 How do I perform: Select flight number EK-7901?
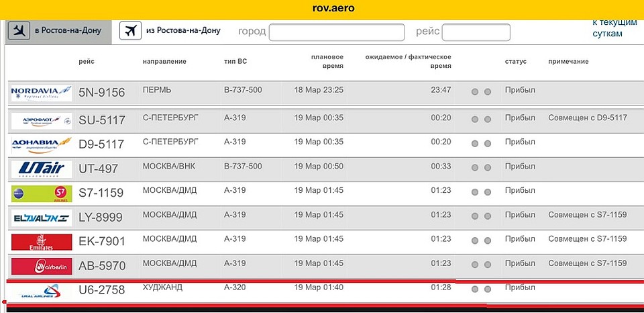101,242
